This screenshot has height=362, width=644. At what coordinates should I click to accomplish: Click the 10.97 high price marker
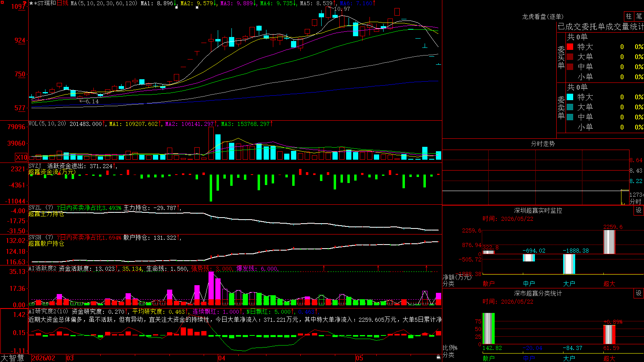click(x=342, y=9)
